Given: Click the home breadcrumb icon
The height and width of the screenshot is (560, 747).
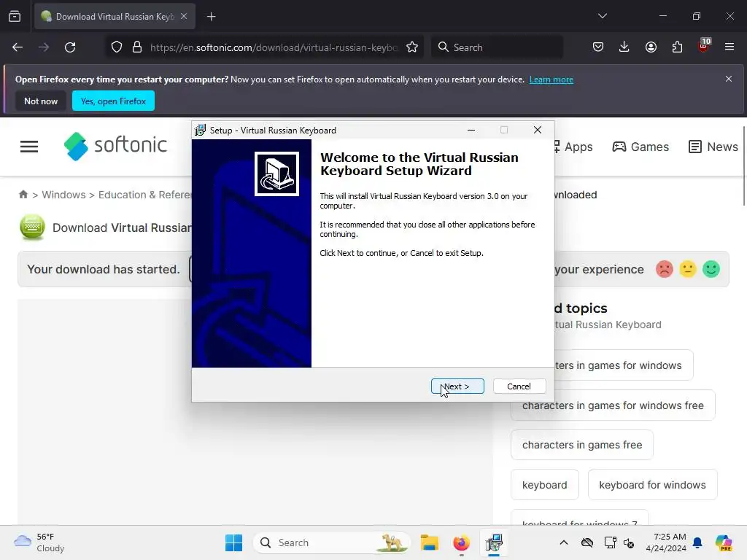Looking at the screenshot, I should (23, 194).
